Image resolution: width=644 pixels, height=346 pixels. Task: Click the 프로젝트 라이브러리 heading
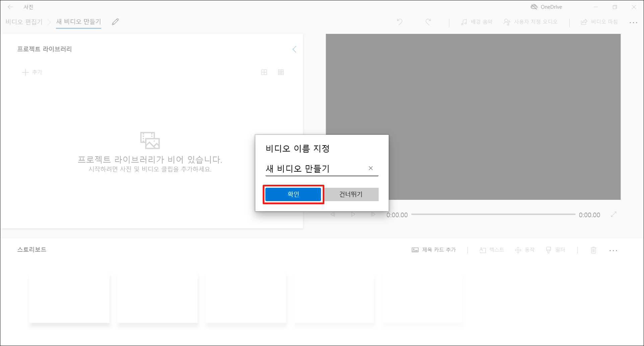pyautogui.click(x=45, y=49)
